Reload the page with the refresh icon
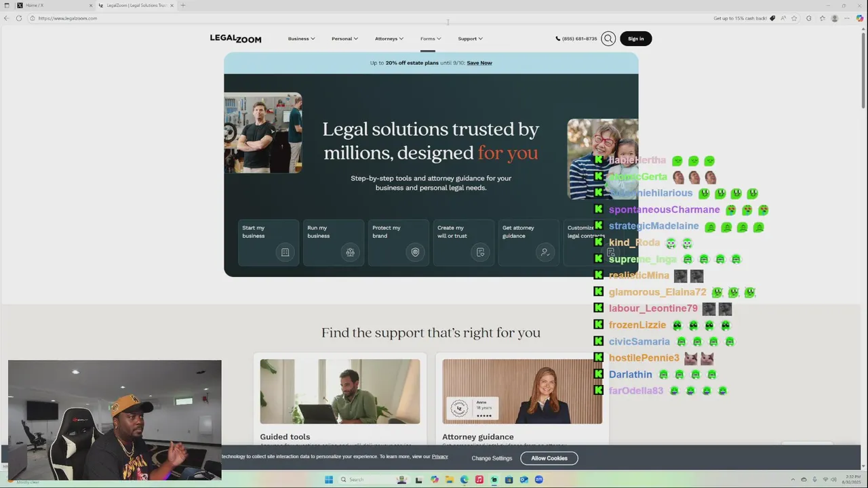Viewport: 868px width, 488px height. tap(19, 18)
